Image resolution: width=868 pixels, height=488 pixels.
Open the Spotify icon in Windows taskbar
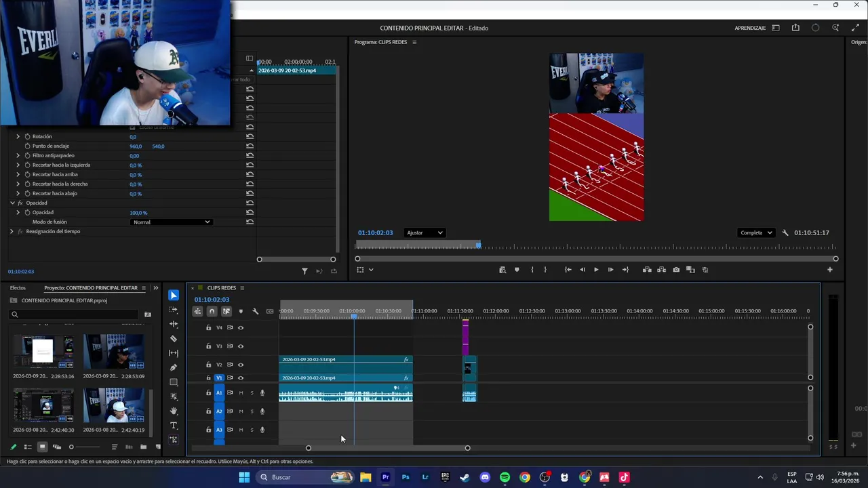pyautogui.click(x=505, y=477)
